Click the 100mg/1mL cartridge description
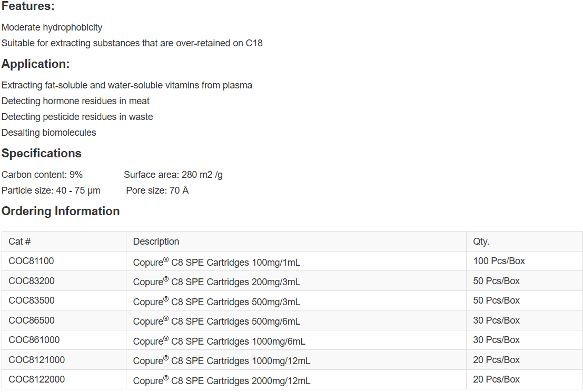This screenshot has height=392, width=583. (216, 262)
